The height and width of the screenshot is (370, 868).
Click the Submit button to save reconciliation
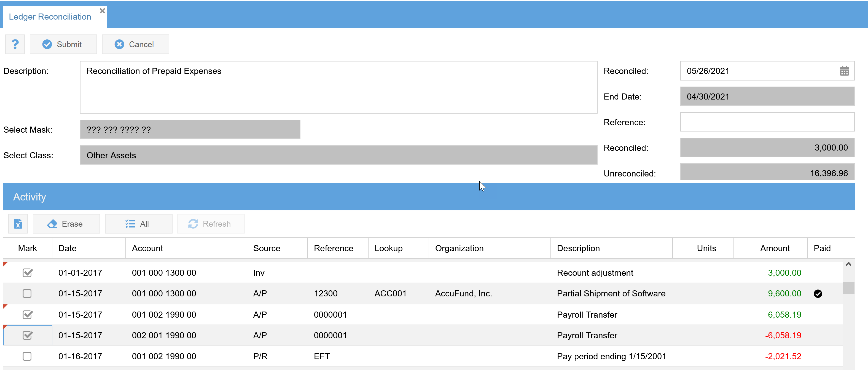62,44
